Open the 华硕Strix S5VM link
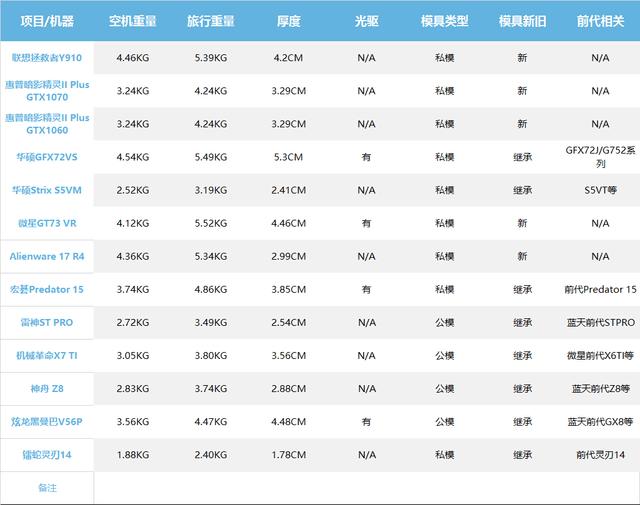The height and width of the screenshot is (505, 640). [x=47, y=190]
